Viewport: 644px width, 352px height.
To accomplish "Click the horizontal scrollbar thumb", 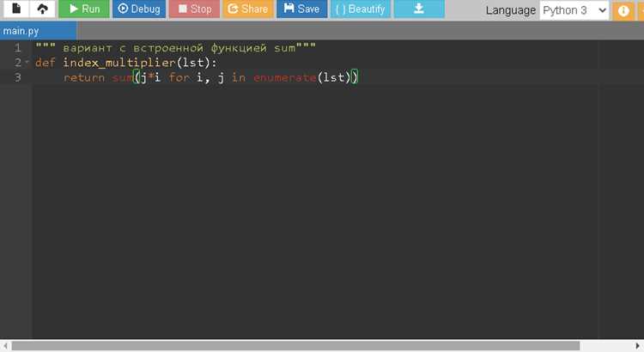I will coord(295,346).
